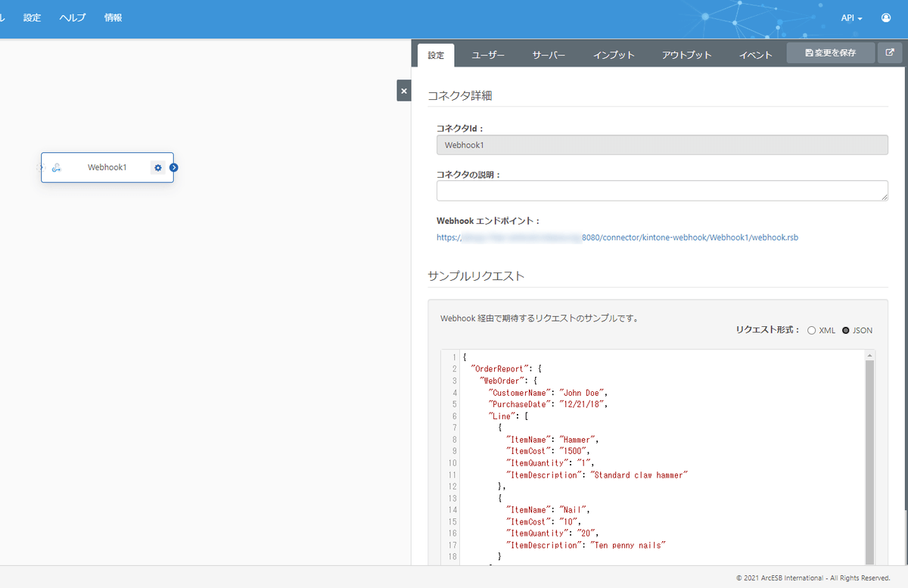Open the Webhook endpoint URL link

617,237
